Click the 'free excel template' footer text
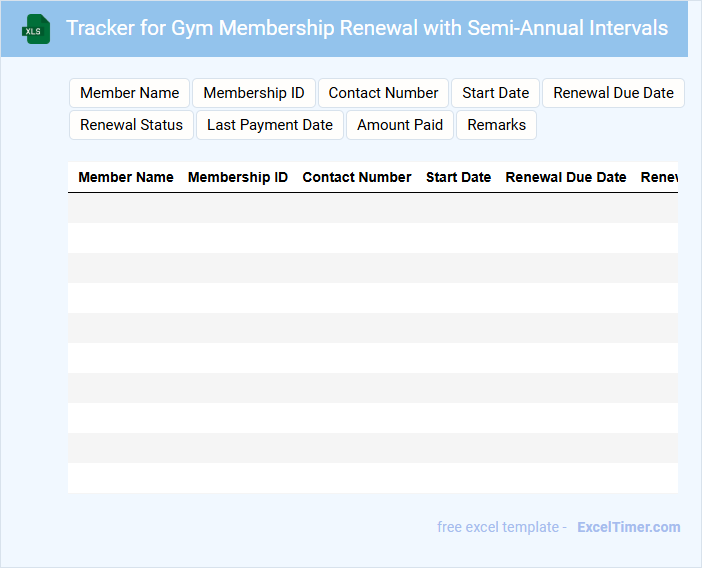Image resolution: width=702 pixels, height=568 pixels. click(x=502, y=527)
